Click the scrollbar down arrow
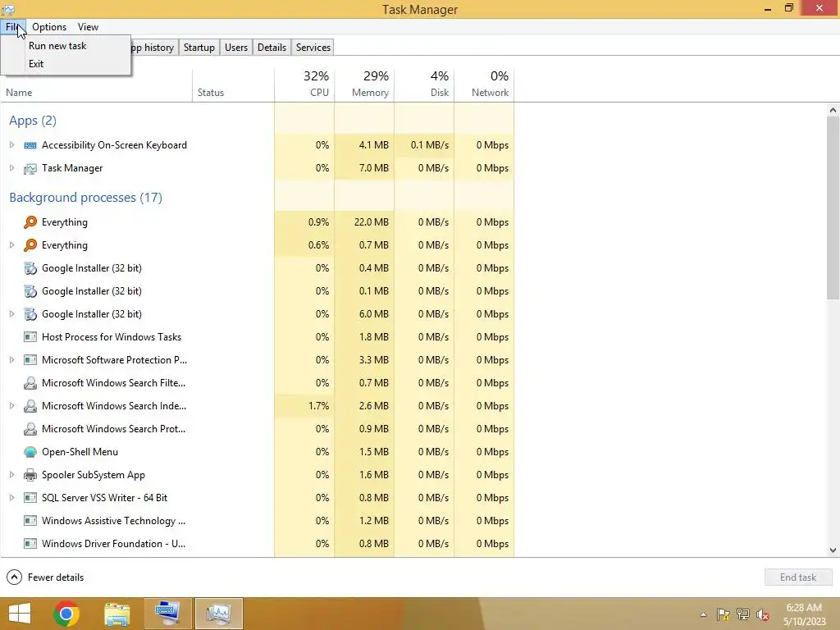This screenshot has width=840, height=630. pos(833,550)
